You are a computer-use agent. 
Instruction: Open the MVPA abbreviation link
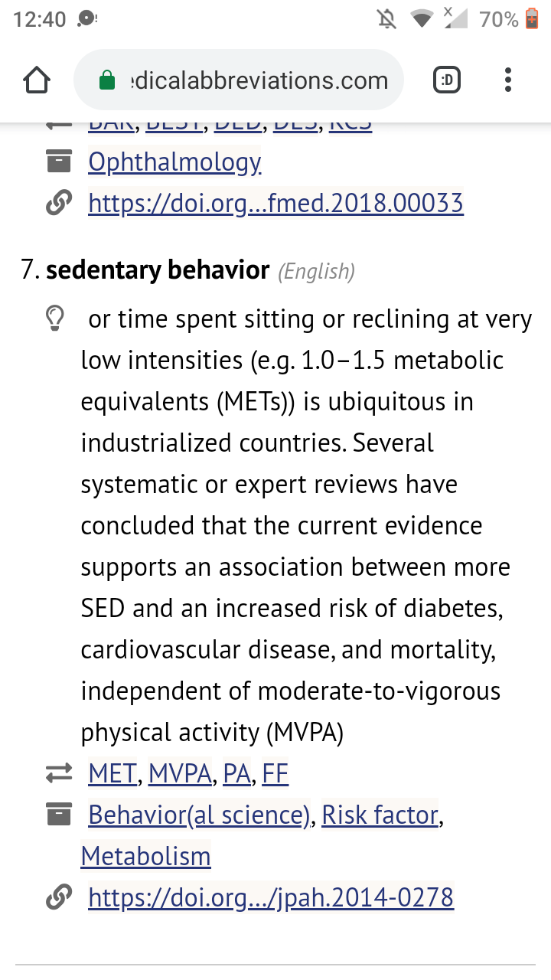click(x=180, y=774)
